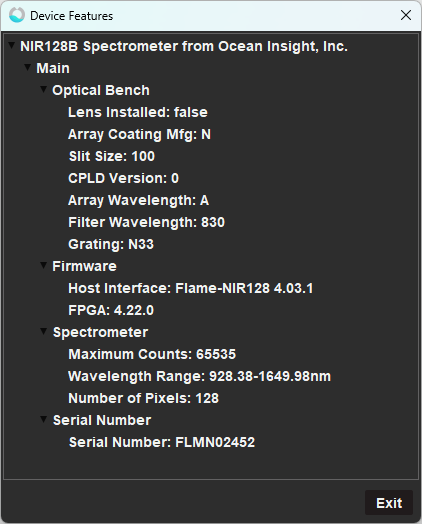Select the Lens Installed: false entry
422x524 pixels.
138,112
